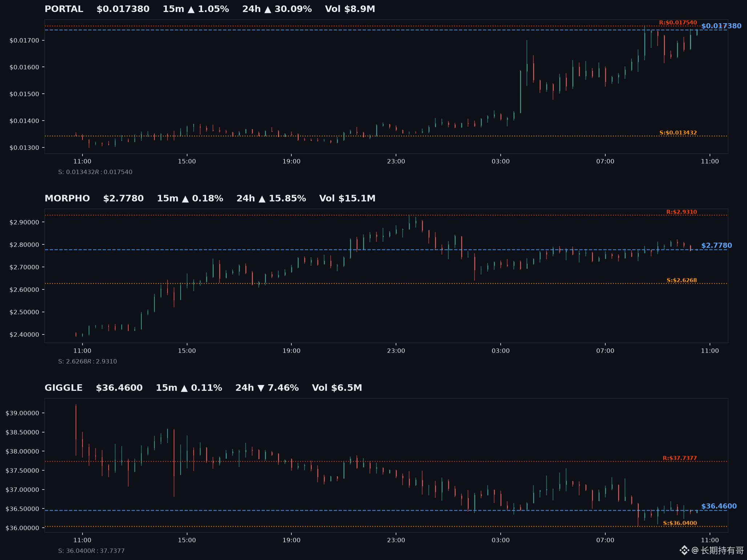Click MORPHO's 24h ▲ 15.85% change
The width and height of the screenshot is (747, 560).
click(x=271, y=198)
